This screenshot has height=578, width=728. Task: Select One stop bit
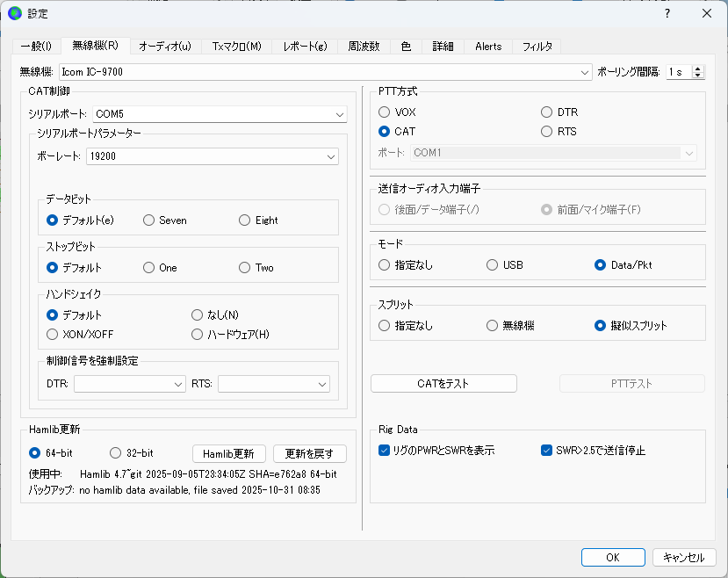click(x=160, y=267)
